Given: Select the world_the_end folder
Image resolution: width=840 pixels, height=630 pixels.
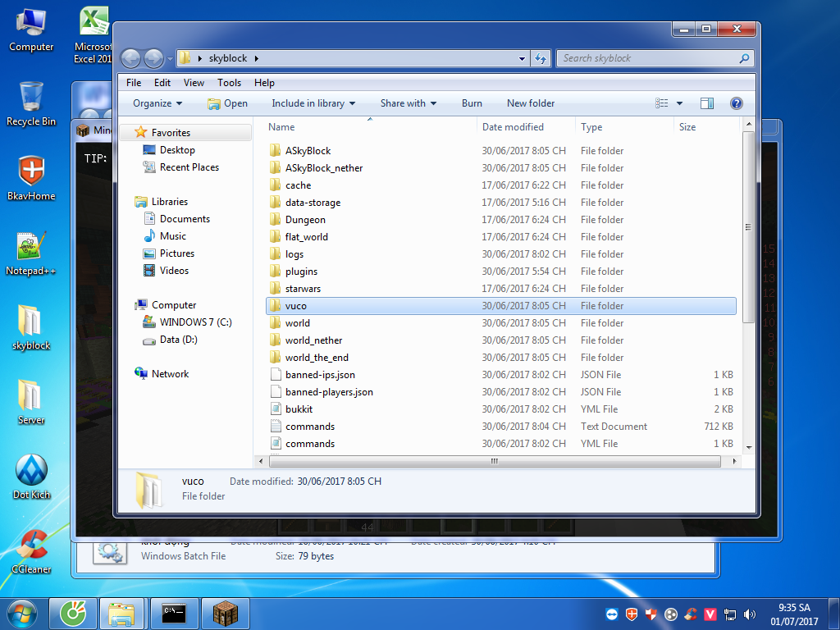Looking at the screenshot, I should click(501, 358).
